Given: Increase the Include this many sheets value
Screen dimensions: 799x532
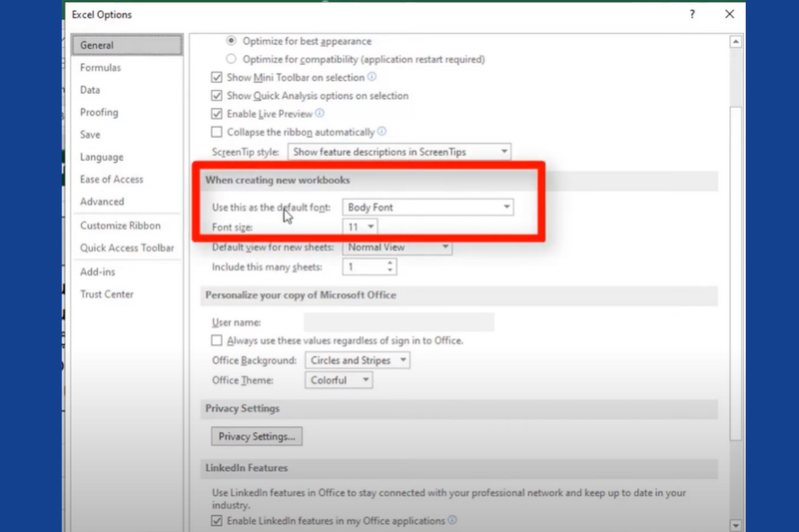Looking at the screenshot, I should click(390, 263).
